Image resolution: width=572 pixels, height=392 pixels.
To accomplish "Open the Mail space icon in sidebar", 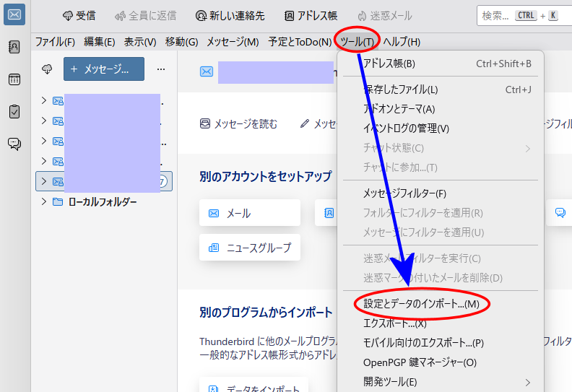I will click(14, 14).
